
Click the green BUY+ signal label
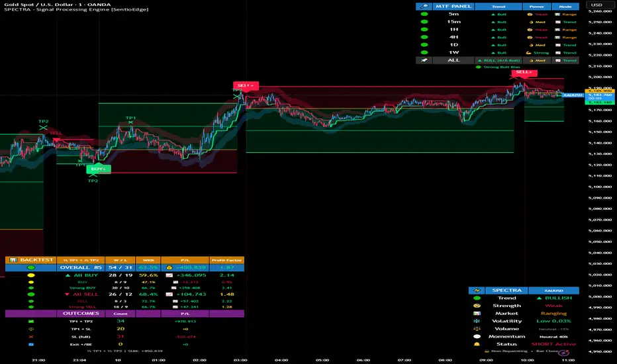(x=99, y=169)
